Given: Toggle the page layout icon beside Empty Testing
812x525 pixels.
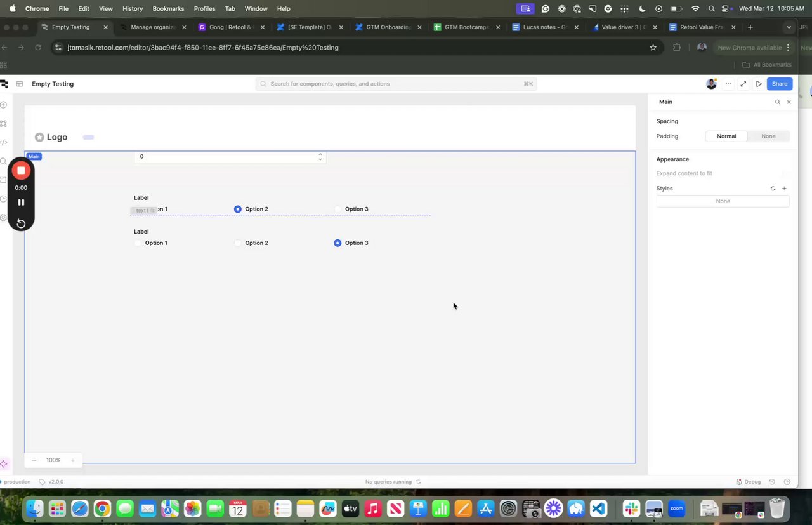Looking at the screenshot, I should [x=20, y=84].
